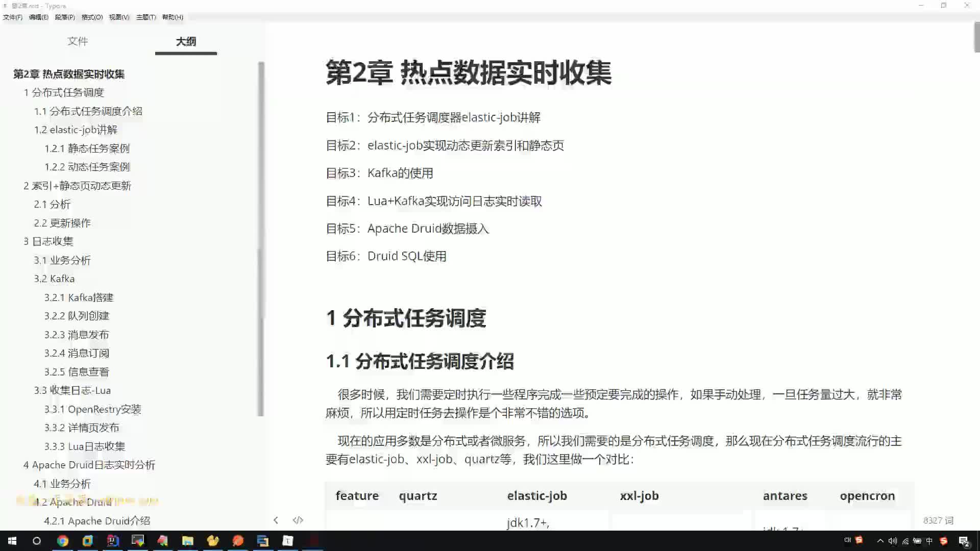The width and height of the screenshot is (980, 551).
Task: Select outline item 3.2.3 消息发布
Action: pyautogui.click(x=77, y=335)
